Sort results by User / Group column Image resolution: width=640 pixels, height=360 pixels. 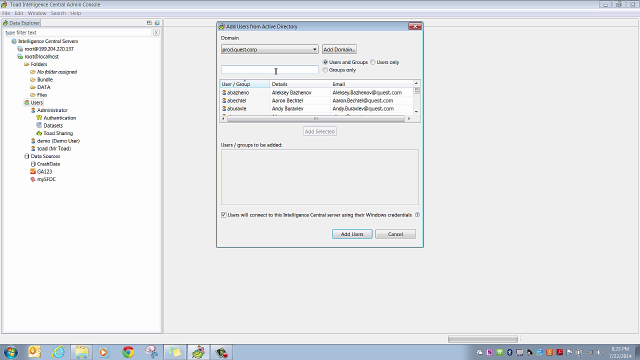coord(245,84)
